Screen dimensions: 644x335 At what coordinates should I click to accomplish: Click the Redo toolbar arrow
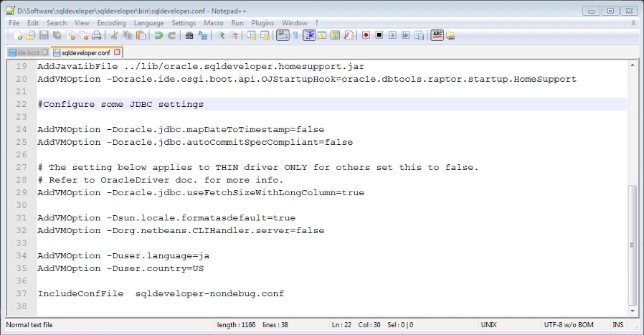click(x=171, y=36)
